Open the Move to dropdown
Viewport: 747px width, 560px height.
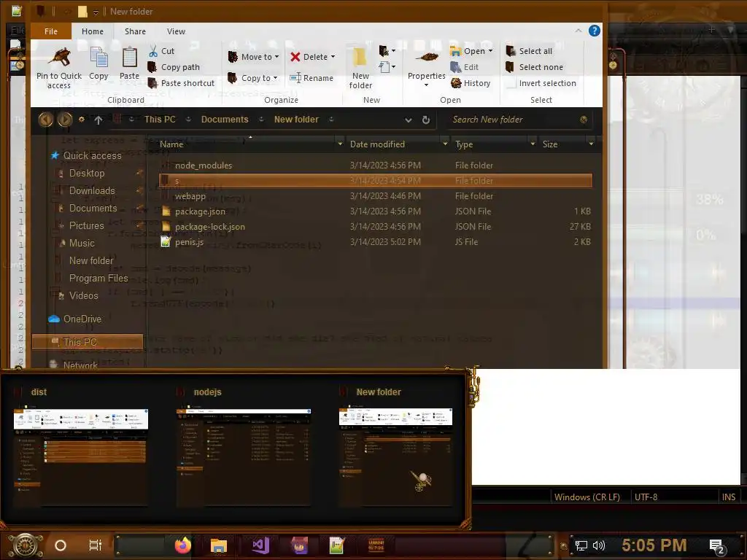pyautogui.click(x=253, y=57)
